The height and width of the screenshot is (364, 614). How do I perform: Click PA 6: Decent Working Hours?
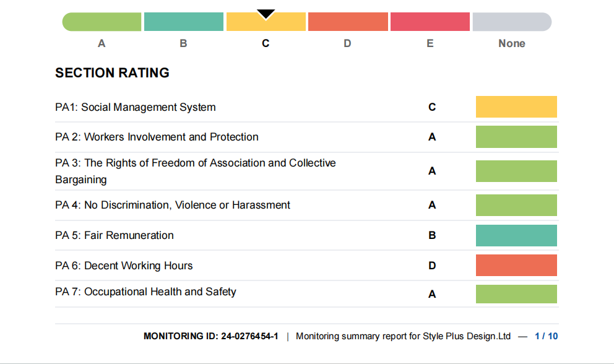coord(124,266)
